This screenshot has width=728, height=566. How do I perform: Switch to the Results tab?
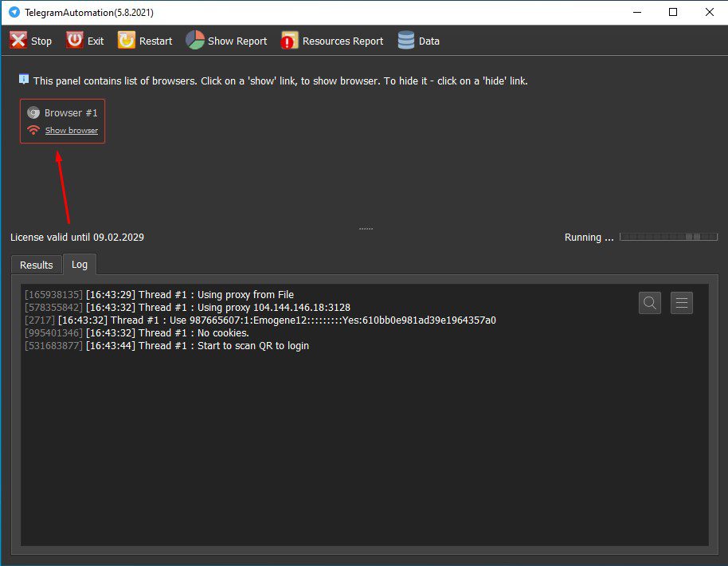pos(36,265)
